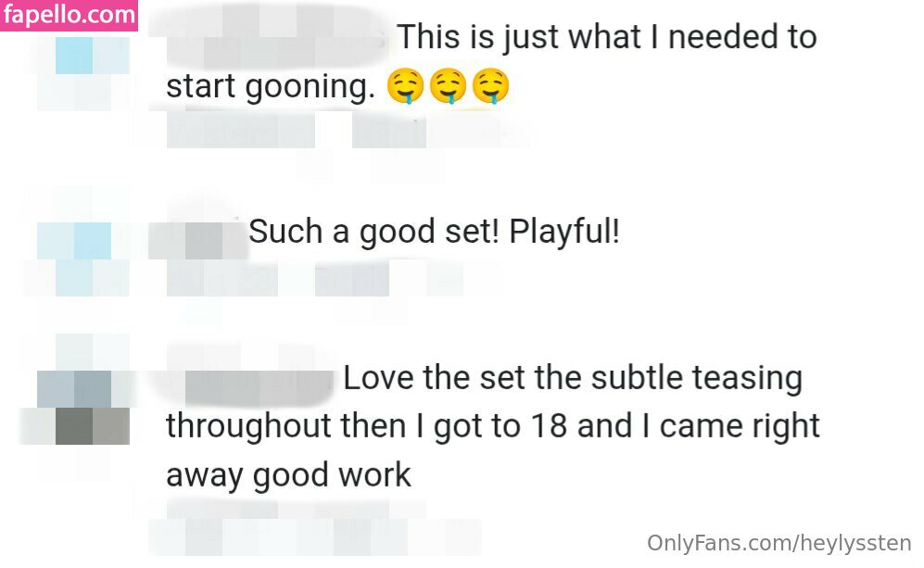Click the "away good work" text line
The image size is (924, 568).
[288, 475]
